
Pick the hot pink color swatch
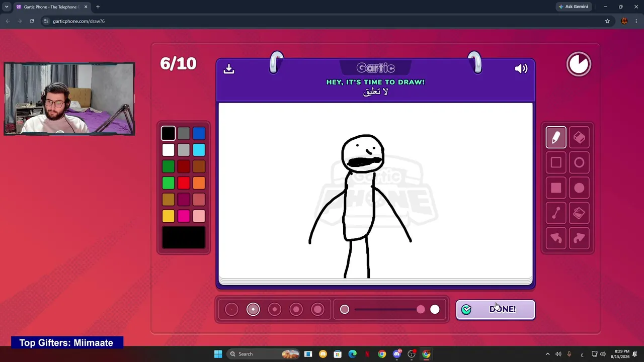(184, 216)
